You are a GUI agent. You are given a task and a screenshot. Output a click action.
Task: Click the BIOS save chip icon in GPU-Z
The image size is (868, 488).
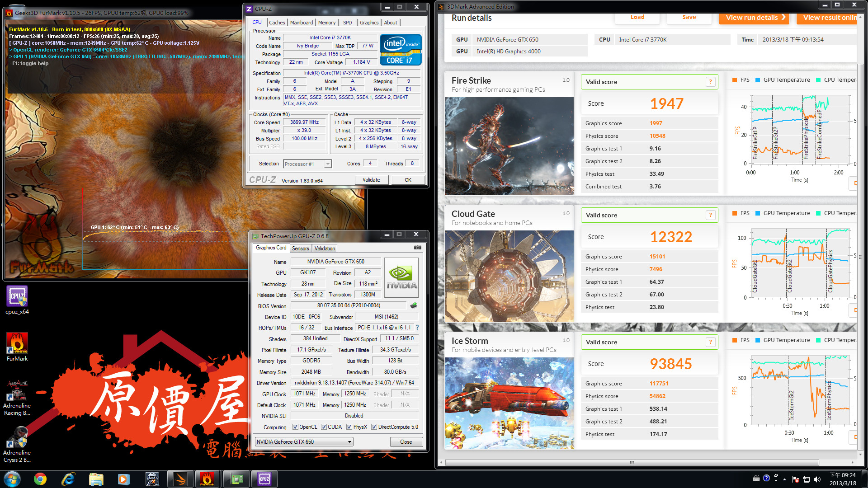pos(414,305)
